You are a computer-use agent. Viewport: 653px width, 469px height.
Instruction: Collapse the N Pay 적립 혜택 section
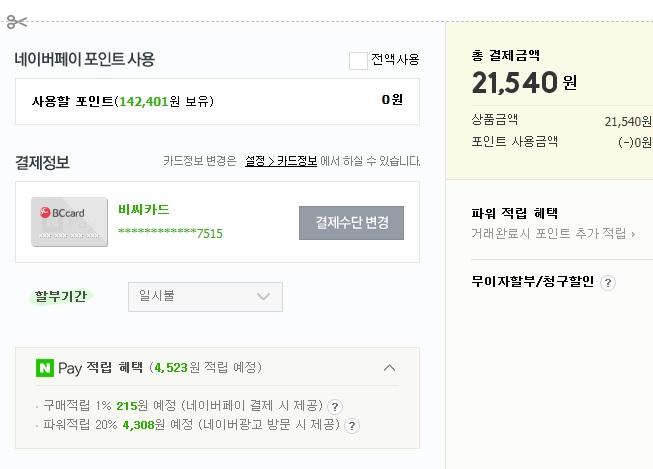[390, 367]
